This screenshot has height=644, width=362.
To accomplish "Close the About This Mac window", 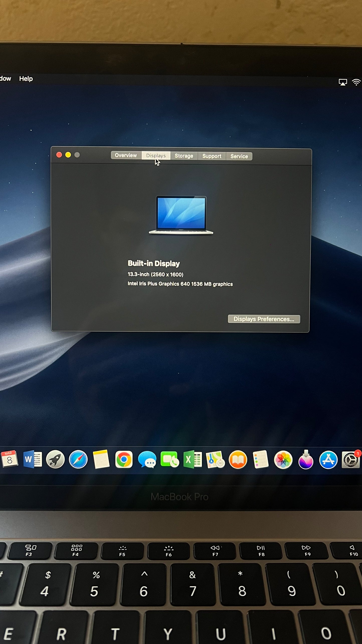I will tap(59, 155).
